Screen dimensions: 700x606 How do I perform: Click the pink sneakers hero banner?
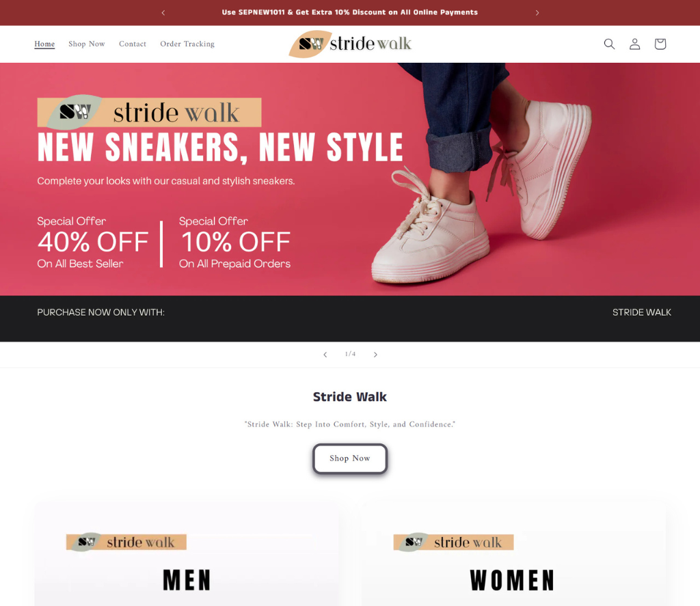[350, 179]
